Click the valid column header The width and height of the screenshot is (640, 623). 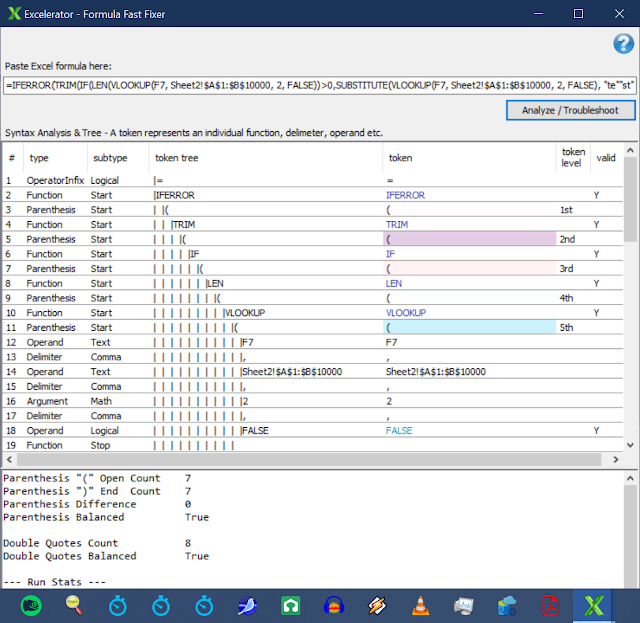click(x=606, y=158)
